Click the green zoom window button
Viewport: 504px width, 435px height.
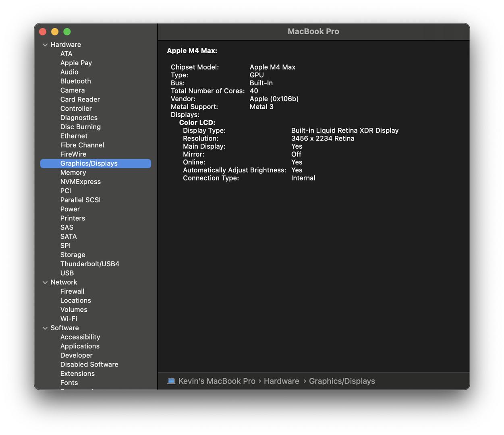point(67,31)
